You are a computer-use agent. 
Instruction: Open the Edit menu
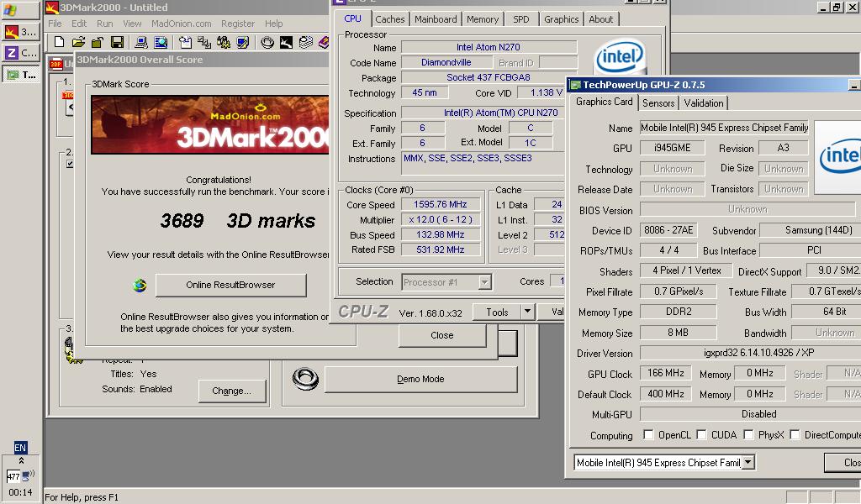(x=79, y=24)
